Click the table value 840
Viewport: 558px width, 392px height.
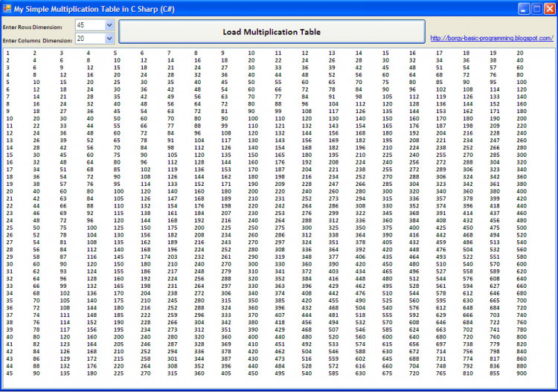click(522, 351)
